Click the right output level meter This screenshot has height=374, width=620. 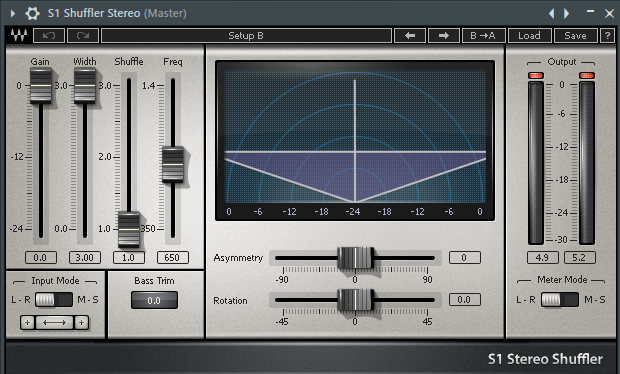(x=587, y=163)
